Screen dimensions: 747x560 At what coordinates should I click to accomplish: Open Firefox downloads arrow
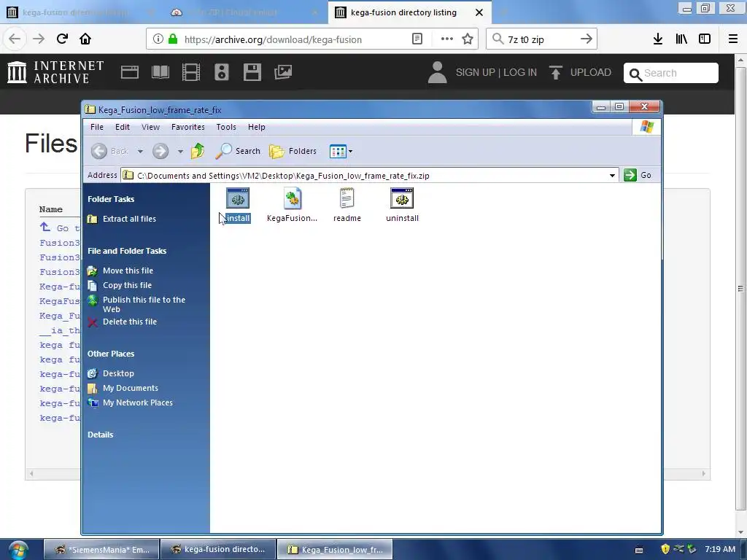(x=658, y=39)
